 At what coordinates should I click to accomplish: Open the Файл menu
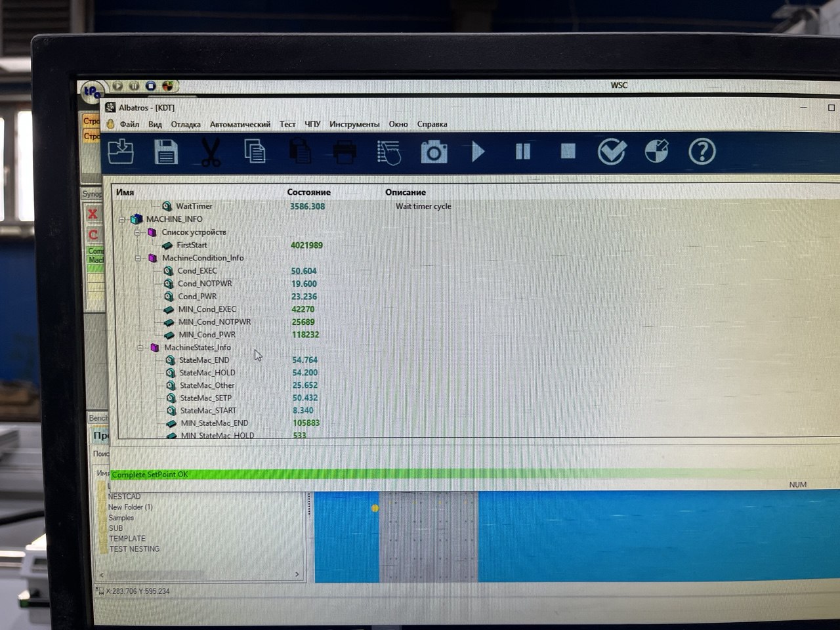coord(129,124)
